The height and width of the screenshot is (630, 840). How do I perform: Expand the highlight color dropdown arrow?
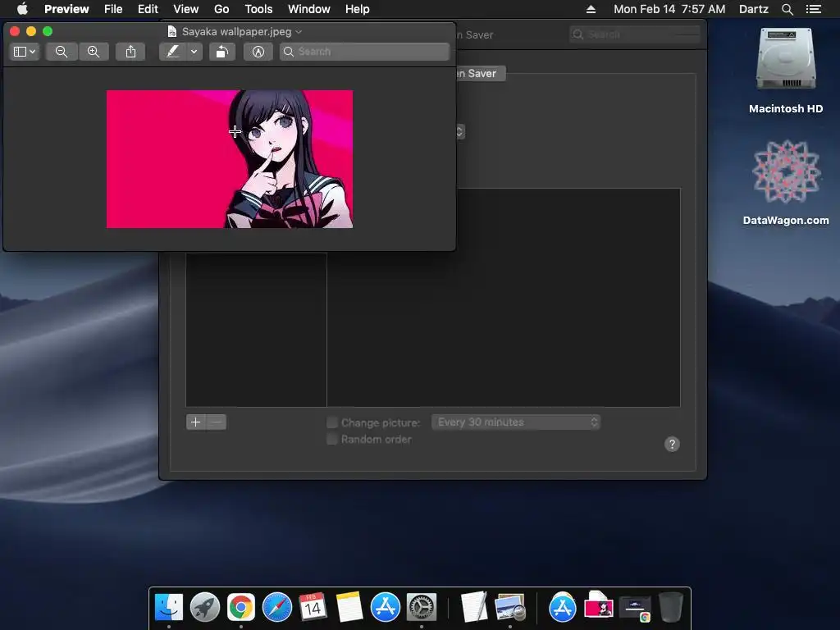(x=194, y=52)
